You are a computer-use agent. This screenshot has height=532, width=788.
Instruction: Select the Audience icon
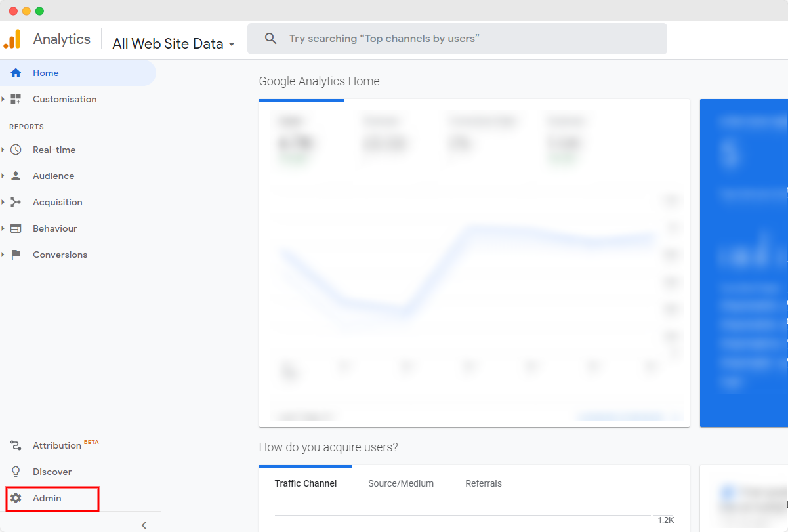tap(16, 176)
